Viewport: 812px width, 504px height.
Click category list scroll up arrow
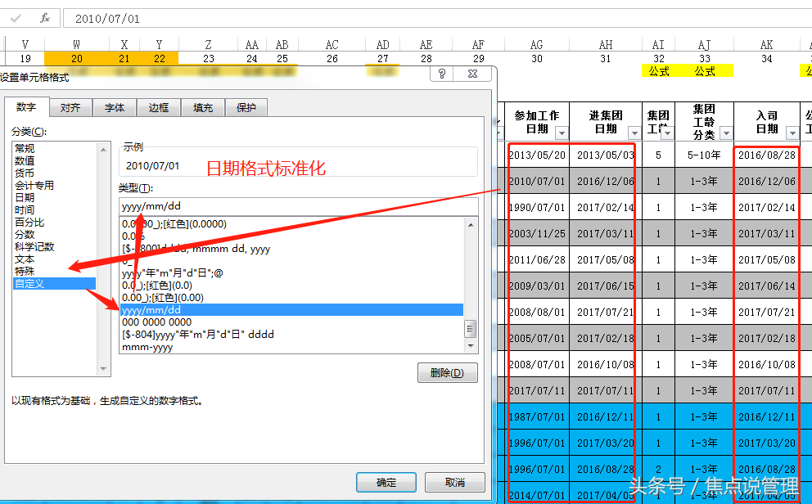[104, 150]
